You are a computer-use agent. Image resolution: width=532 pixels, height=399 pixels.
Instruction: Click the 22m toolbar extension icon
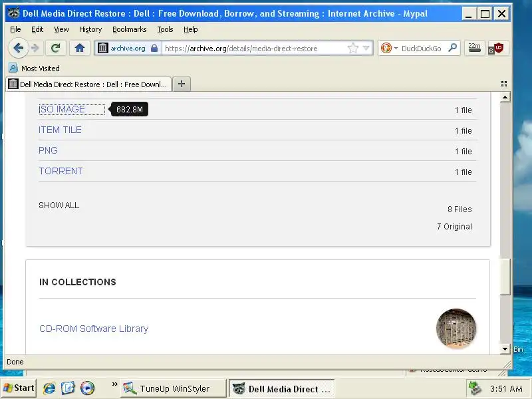point(474,48)
